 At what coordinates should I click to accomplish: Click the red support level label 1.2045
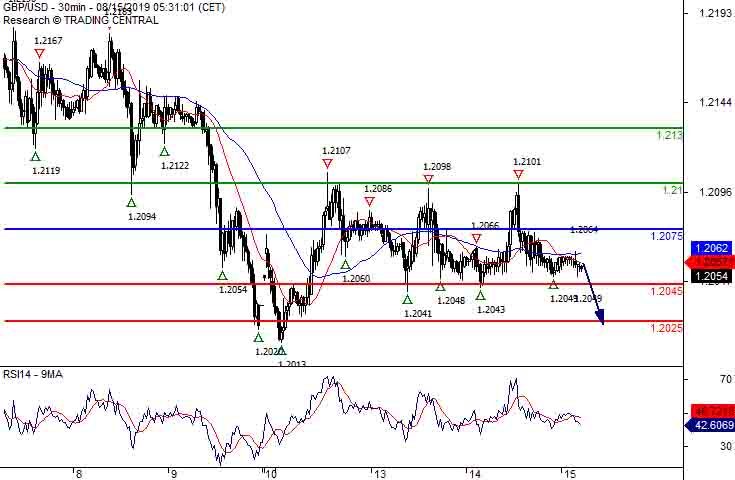tap(666, 291)
